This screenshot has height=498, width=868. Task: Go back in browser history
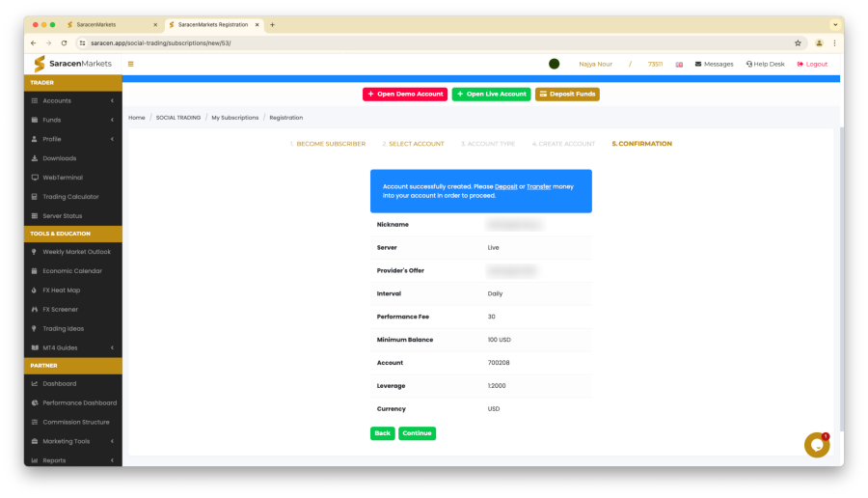click(x=34, y=43)
